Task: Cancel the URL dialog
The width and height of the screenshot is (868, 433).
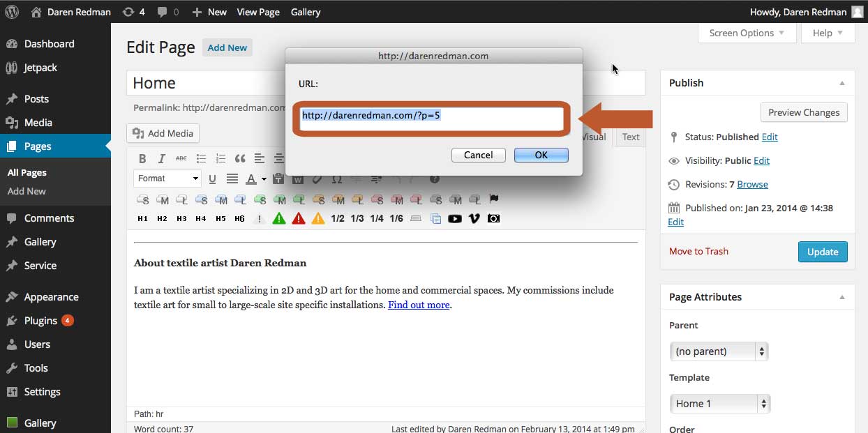Action: click(478, 155)
